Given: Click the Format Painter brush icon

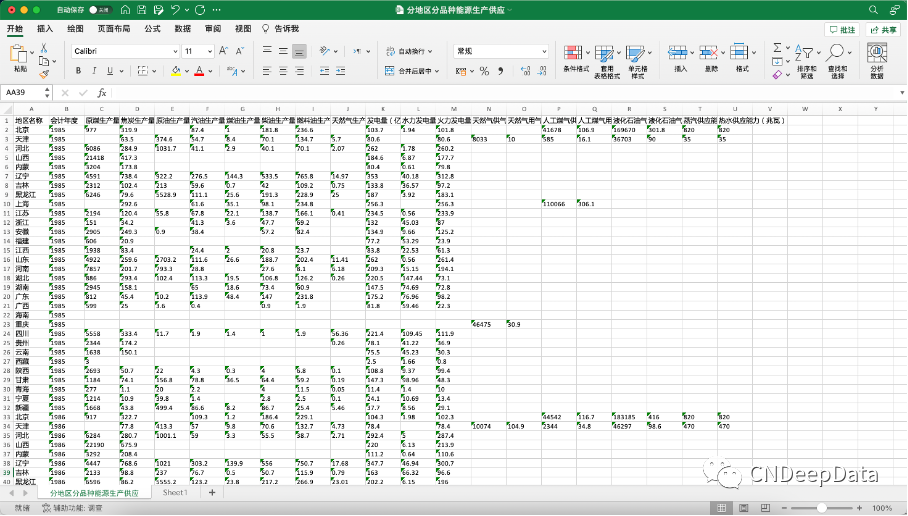Looking at the screenshot, I should point(43,74).
